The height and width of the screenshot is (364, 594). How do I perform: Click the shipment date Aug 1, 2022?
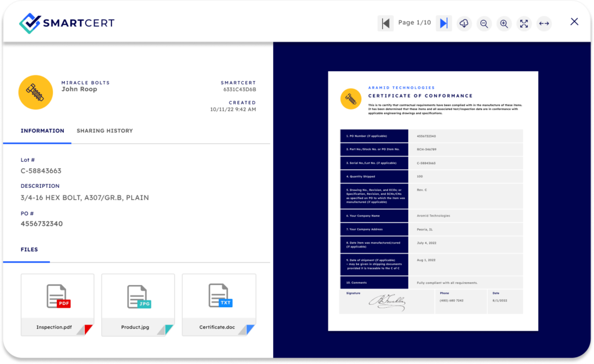tap(426, 260)
